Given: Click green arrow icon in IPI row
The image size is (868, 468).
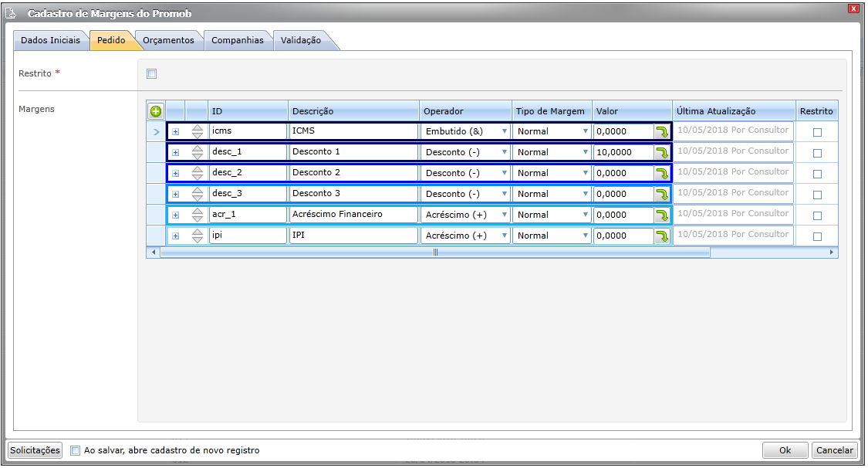Looking at the screenshot, I should pyautogui.click(x=662, y=236).
